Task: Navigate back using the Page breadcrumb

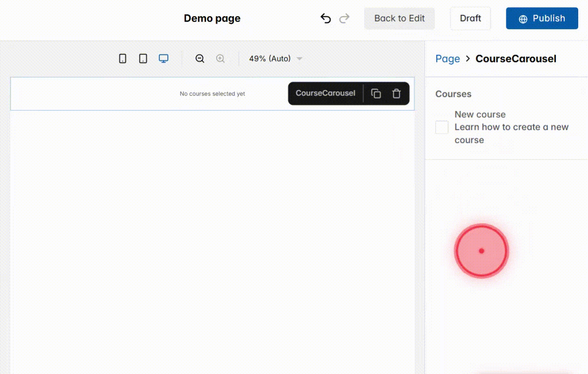Action: pyautogui.click(x=448, y=58)
